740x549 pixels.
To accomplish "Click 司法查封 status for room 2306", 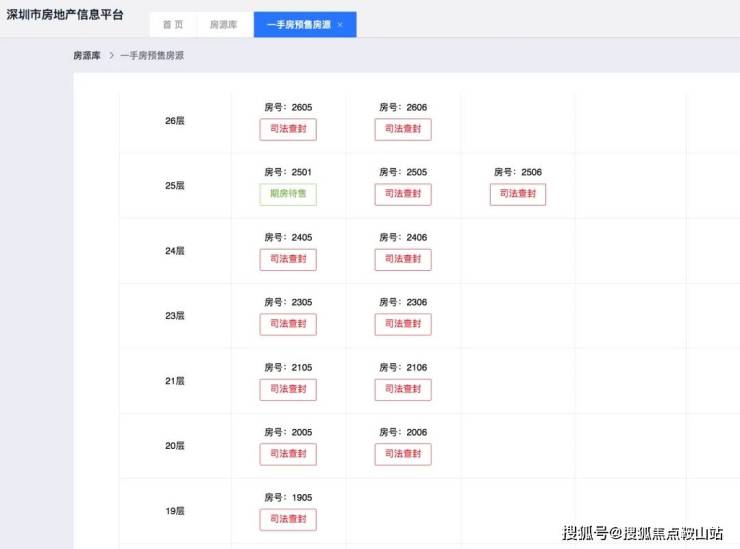I will [x=403, y=324].
